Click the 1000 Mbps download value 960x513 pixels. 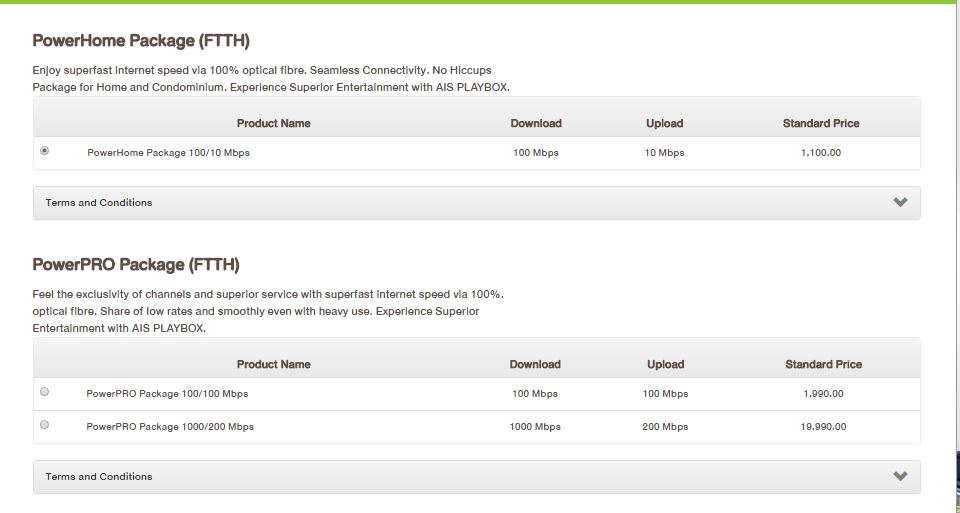(x=535, y=427)
